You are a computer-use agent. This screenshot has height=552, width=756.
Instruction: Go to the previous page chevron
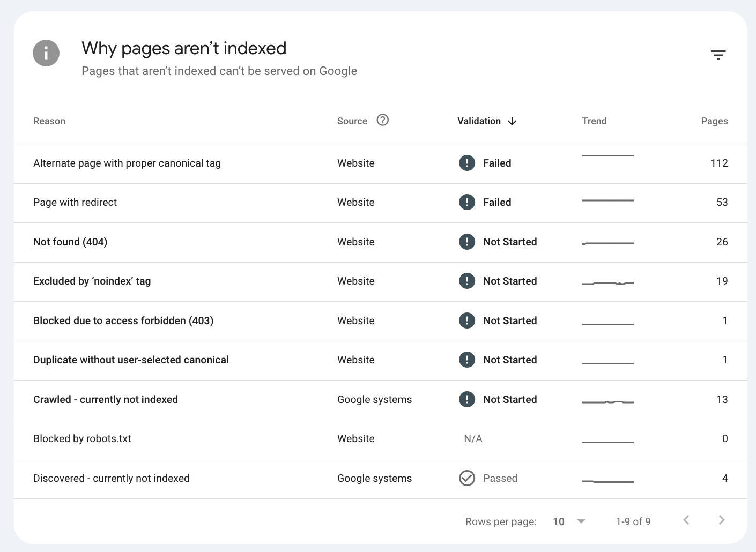coord(686,520)
